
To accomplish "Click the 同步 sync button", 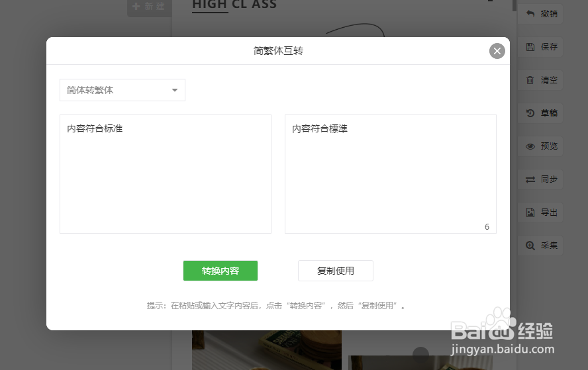I will (x=540, y=179).
